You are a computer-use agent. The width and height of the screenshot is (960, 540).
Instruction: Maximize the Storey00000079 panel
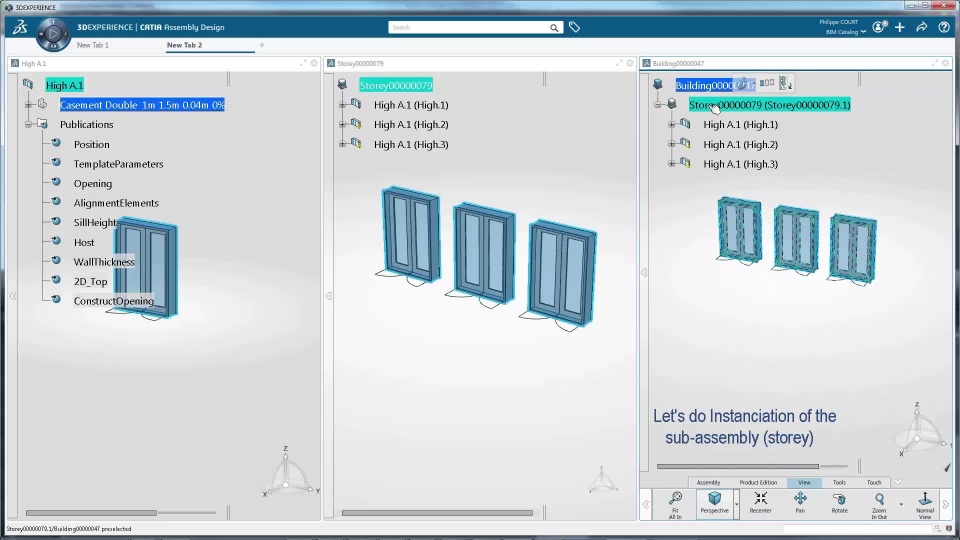click(619, 63)
